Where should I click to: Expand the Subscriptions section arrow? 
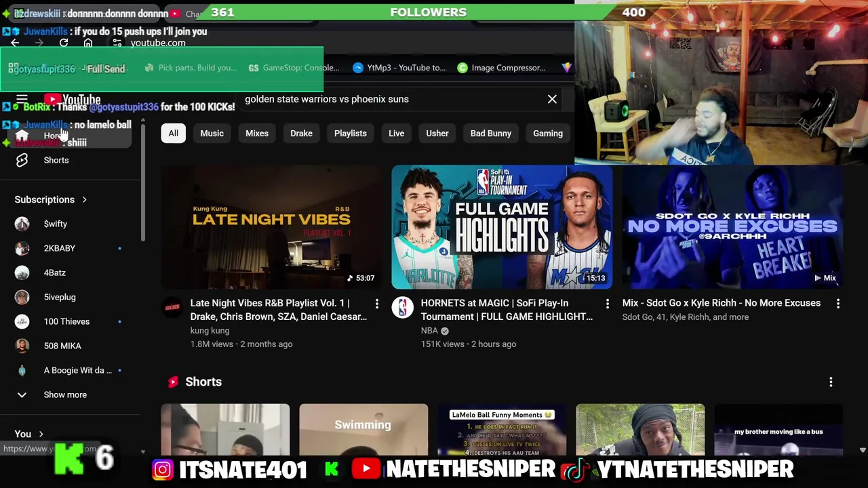click(x=85, y=200)
